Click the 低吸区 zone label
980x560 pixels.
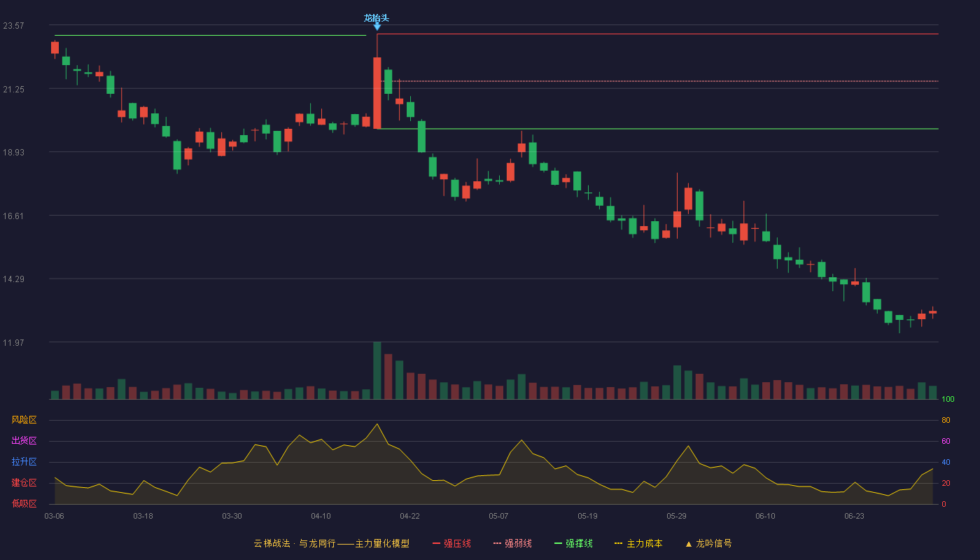click(x=24, y=503)
